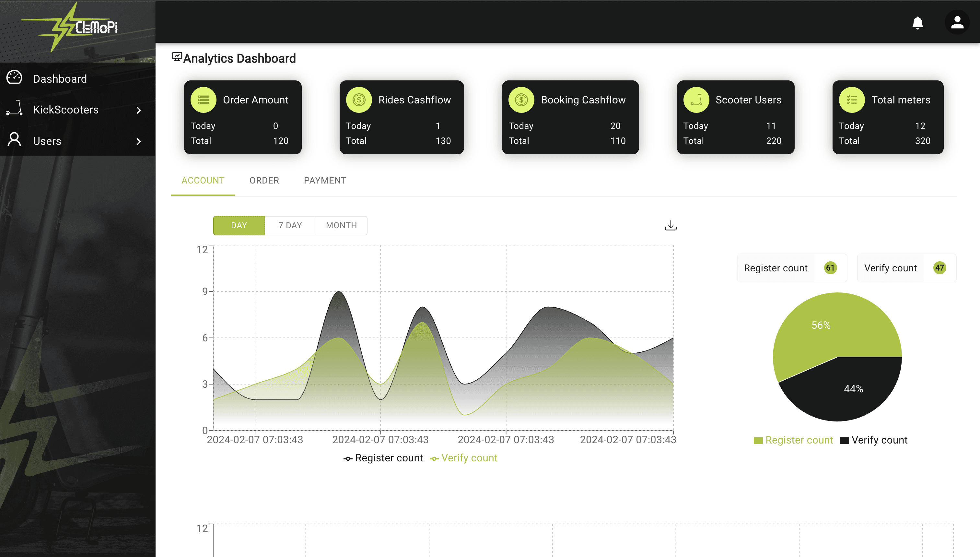
Task: Click the Booking Cashflow dollar icon
Action: tap(521, 100)
